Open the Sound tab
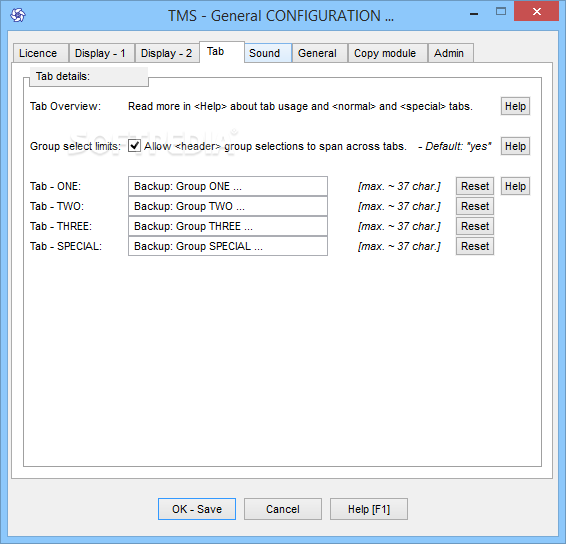Screen dimensions: 566x544 coord(268,53)
